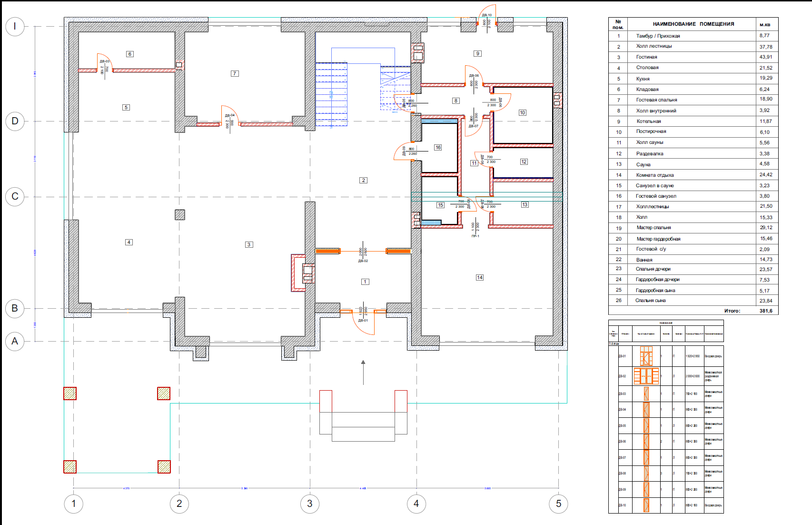Click 'Спальня дочери' in the room table
The image size is (812, 525).
click(653, 269)
